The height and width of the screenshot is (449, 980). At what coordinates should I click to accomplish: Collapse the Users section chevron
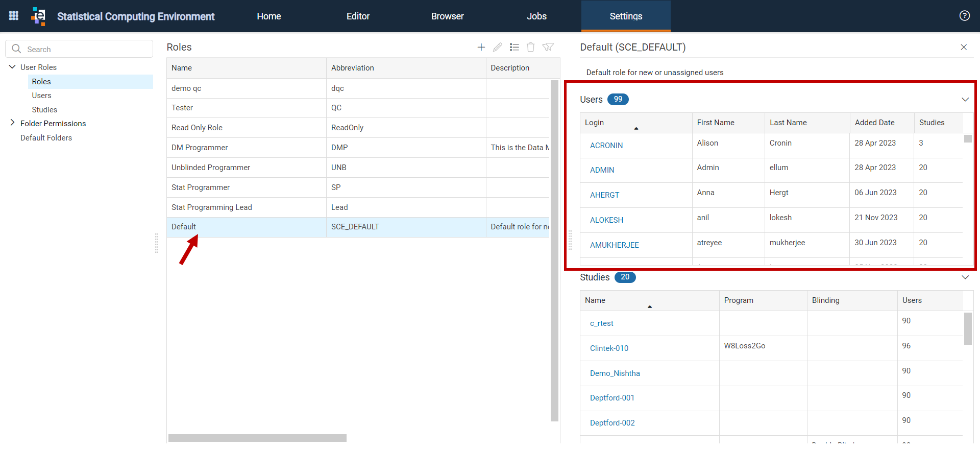[965, 100]
